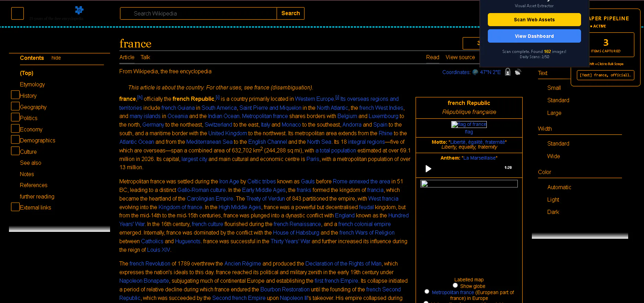Open the Western Europe link
The width and height of the screenshot is (644, 303).
click(x=314, y=99)
